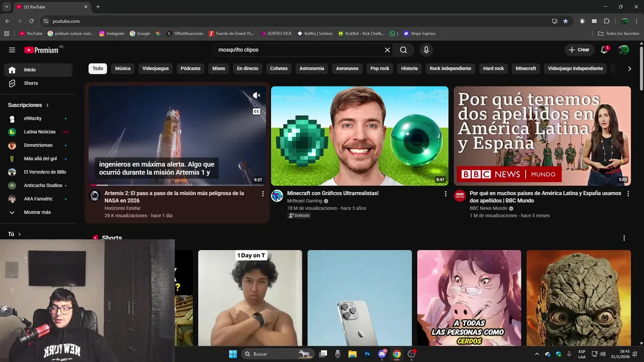
Task: Open El Vertedero de Billo channel
Action: pos(38,172)
